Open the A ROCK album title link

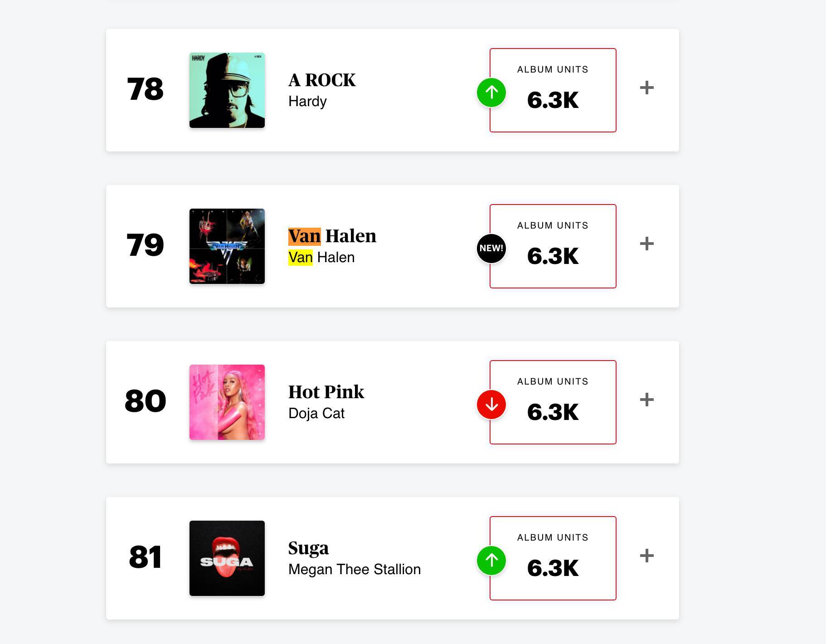[322, 80]
